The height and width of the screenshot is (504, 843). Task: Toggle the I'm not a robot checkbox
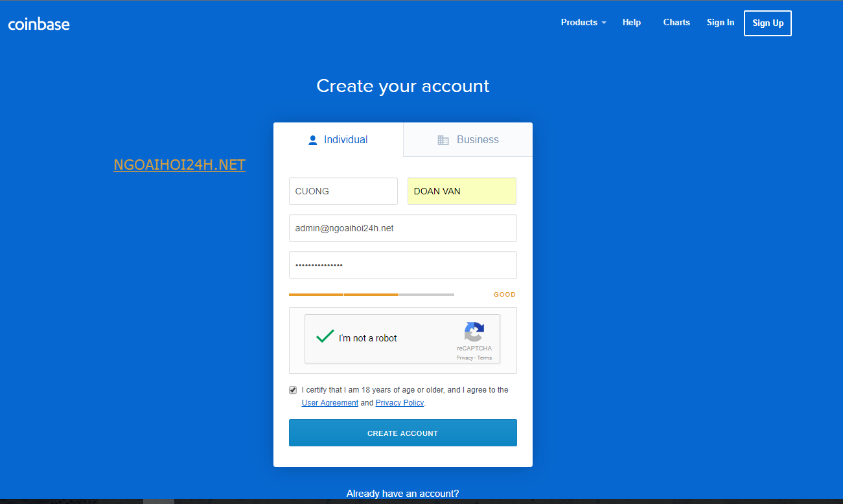(325, 338)
